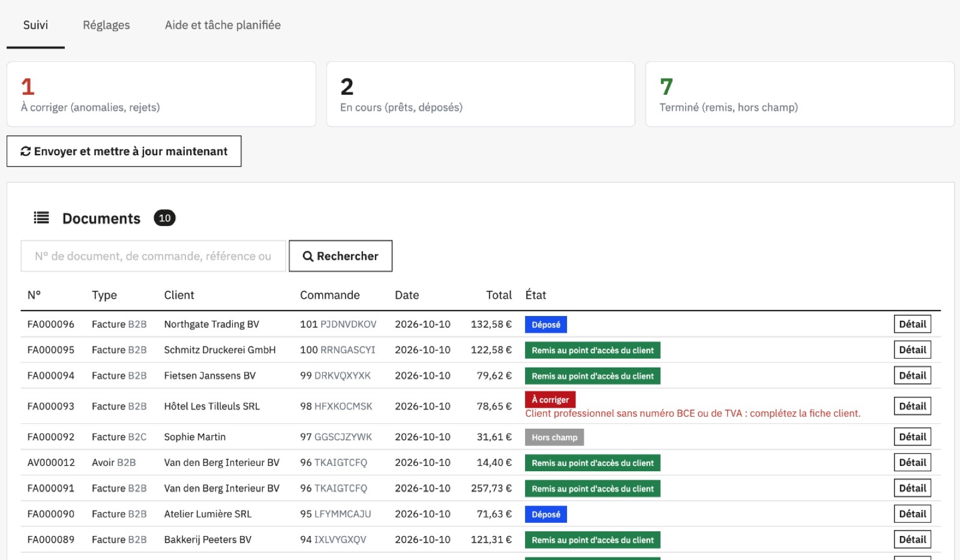Image resolution: width=960 pixels, height=560 pixels.
Task: Click Remis badge on AV000012 row
Action: [x=593, y=463]
